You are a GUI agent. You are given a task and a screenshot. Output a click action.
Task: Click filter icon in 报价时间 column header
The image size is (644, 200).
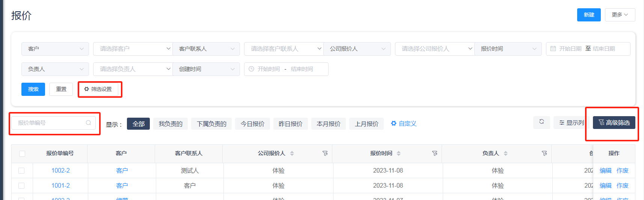click(434, 153)
